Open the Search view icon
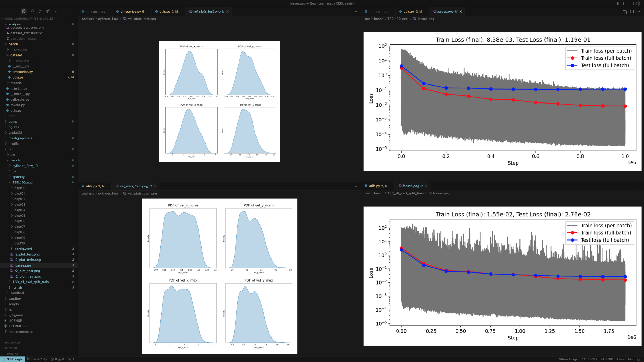 32,12
